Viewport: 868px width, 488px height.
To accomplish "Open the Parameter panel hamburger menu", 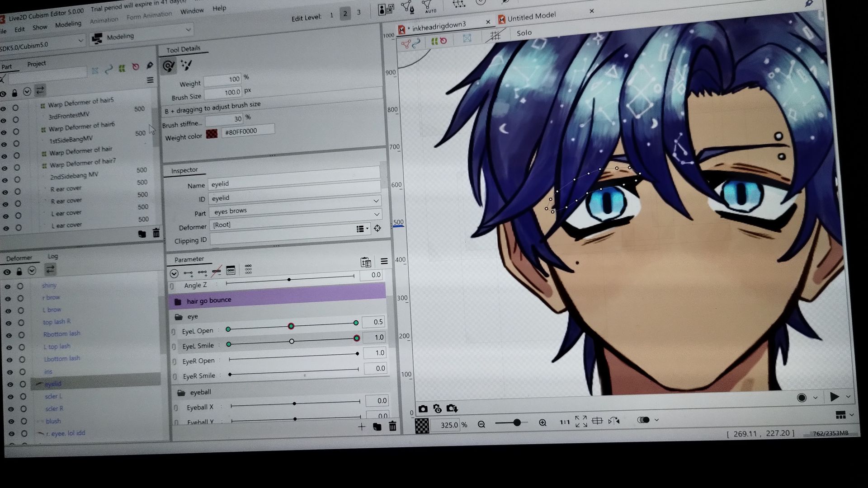I will coord(384,261).
